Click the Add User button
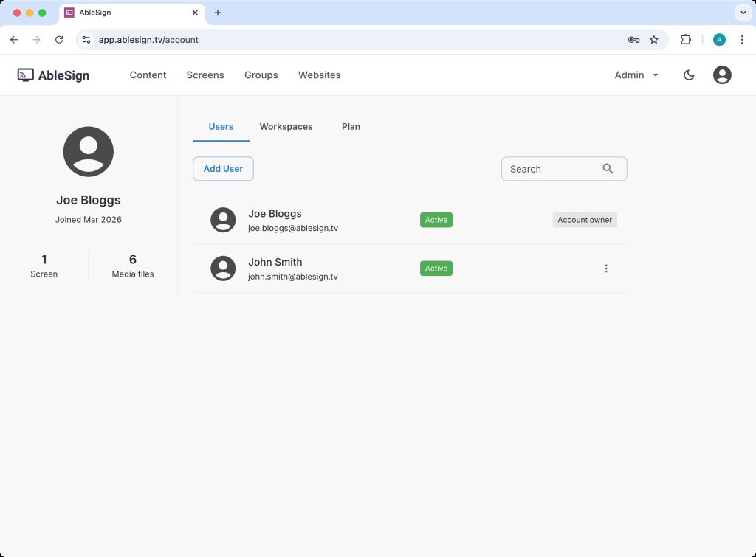 [x=223, y=169]
